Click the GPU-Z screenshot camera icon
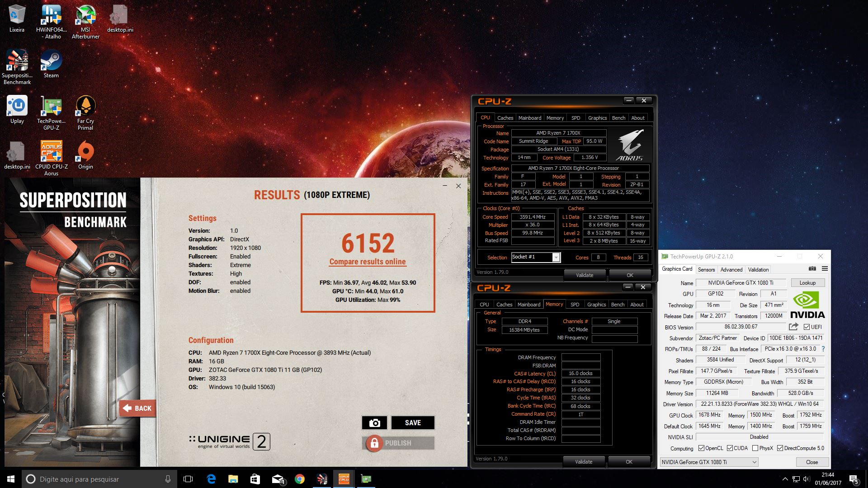Image resolution: width=868 pixels, height=488 pixels. (812, 269)
